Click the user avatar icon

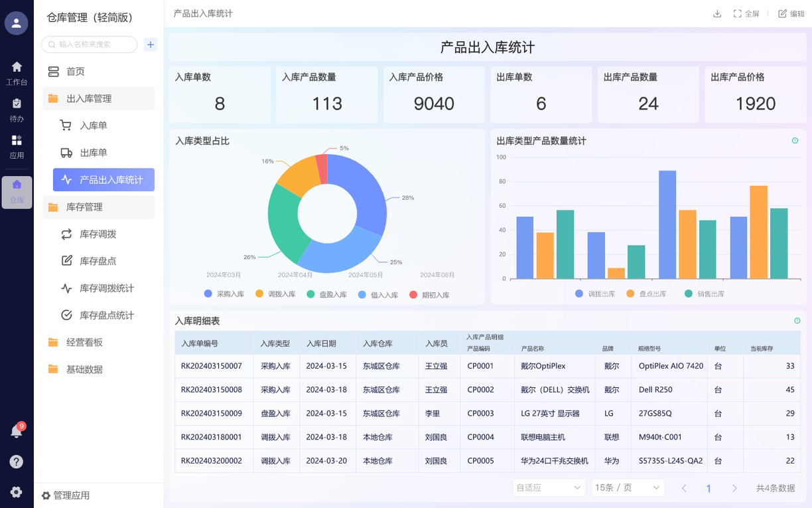click(17, 23)
